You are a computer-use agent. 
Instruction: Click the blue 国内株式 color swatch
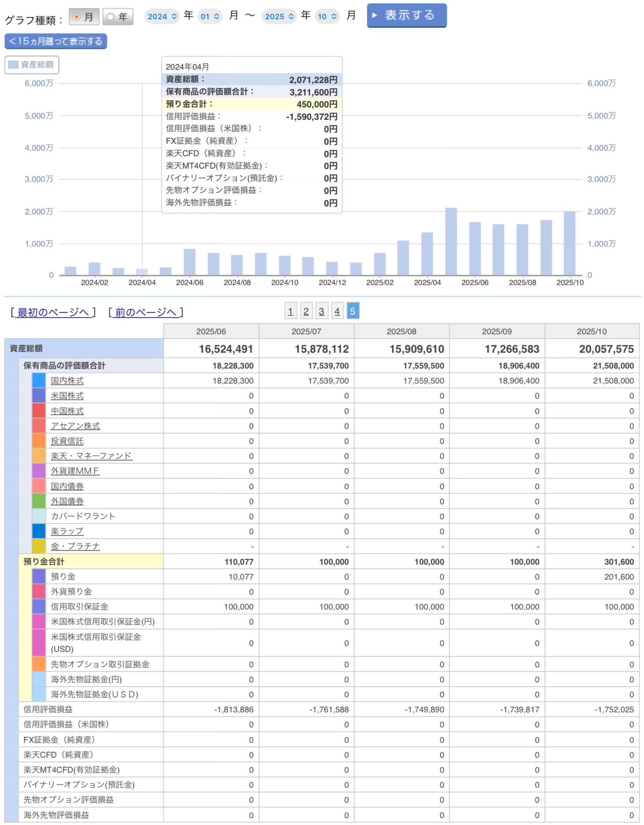pyautogui.click(x=39, y=381)
